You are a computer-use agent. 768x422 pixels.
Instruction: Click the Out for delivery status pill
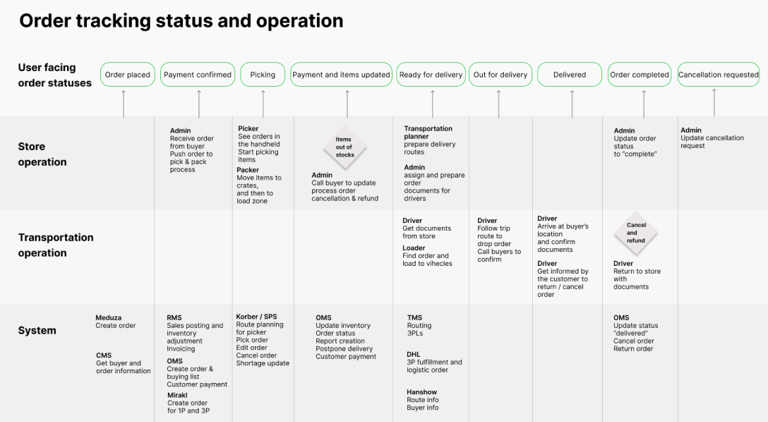click(x=500, y=74)
